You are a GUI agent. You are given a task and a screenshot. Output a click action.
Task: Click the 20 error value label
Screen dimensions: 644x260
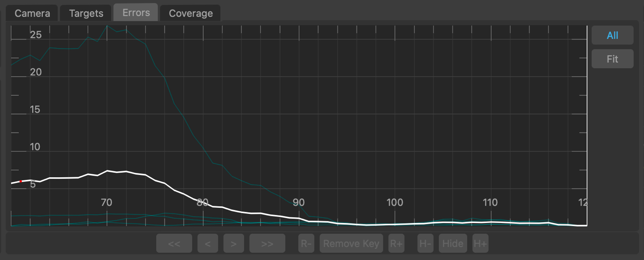36,72
